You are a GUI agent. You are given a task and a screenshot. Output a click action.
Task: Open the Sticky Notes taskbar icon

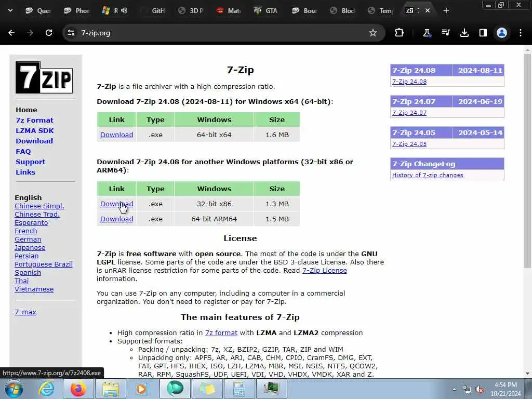coord(207,389)
